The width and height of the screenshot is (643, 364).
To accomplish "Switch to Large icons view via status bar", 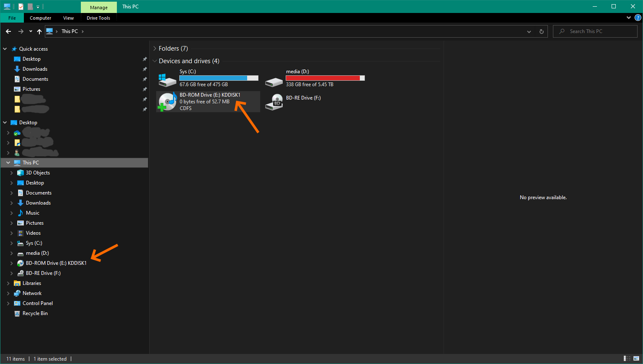I will coord(636,359).
